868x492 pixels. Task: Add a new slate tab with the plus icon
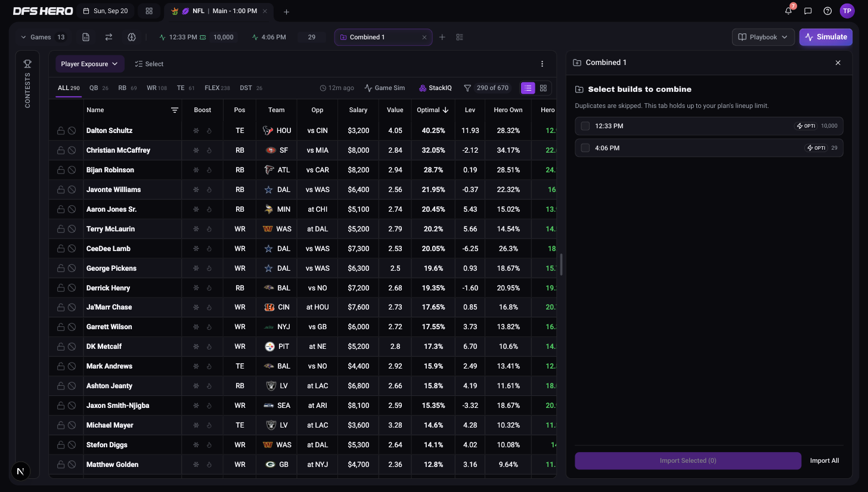286,11
